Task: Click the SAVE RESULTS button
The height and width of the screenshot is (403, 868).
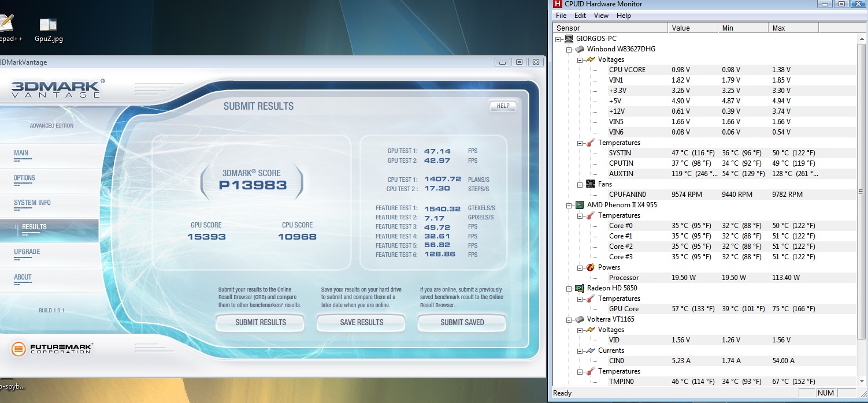Action: (362, 323)
